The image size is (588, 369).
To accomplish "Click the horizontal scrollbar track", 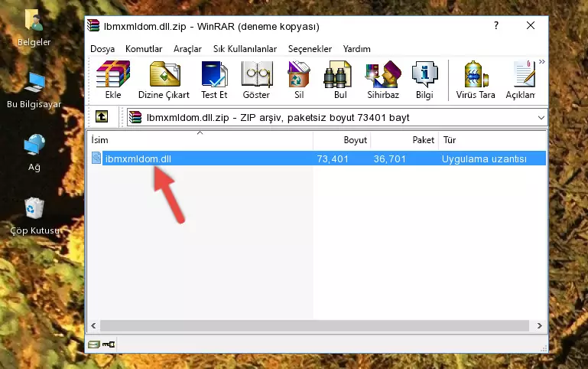I will click(x=314, y=325).
